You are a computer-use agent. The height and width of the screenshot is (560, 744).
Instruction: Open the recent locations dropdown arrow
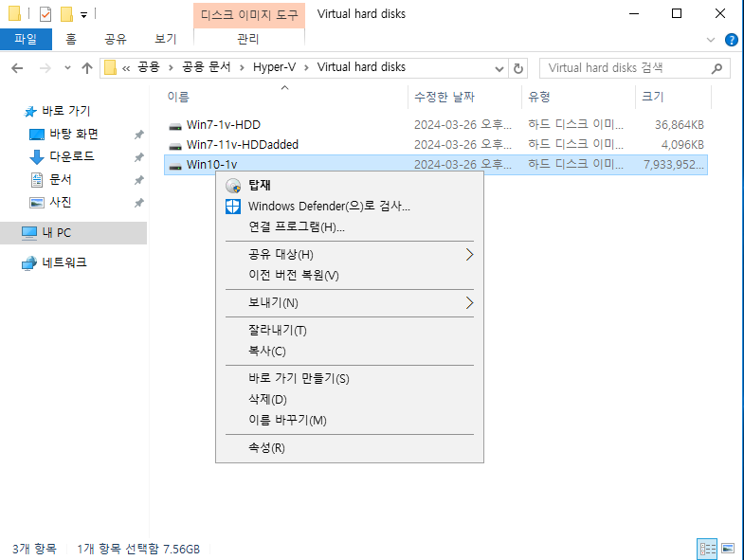(x=67, y=68)
